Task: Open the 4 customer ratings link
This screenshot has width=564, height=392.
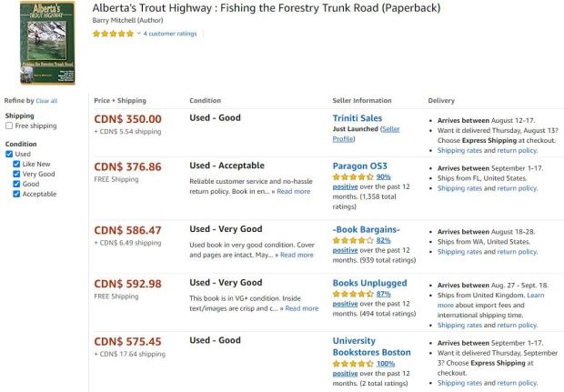Action: tap(170, 34)
